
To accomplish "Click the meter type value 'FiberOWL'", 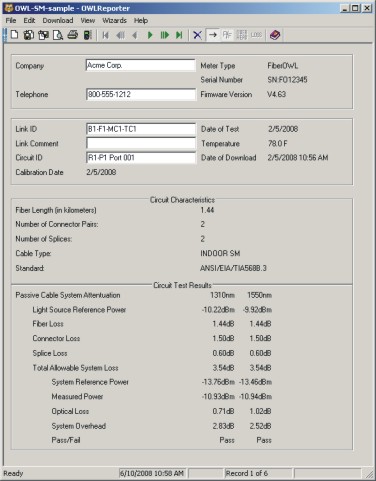I will [x=283, y=66].
